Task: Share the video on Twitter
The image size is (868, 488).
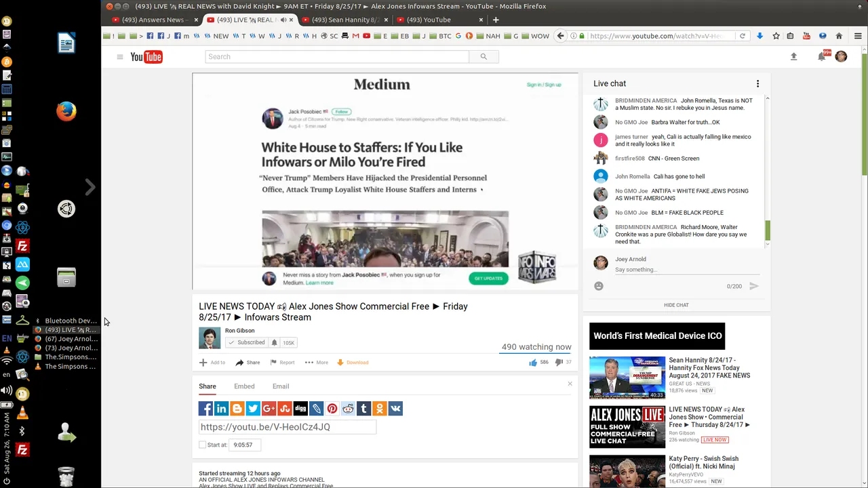Action: click(253, 408)
